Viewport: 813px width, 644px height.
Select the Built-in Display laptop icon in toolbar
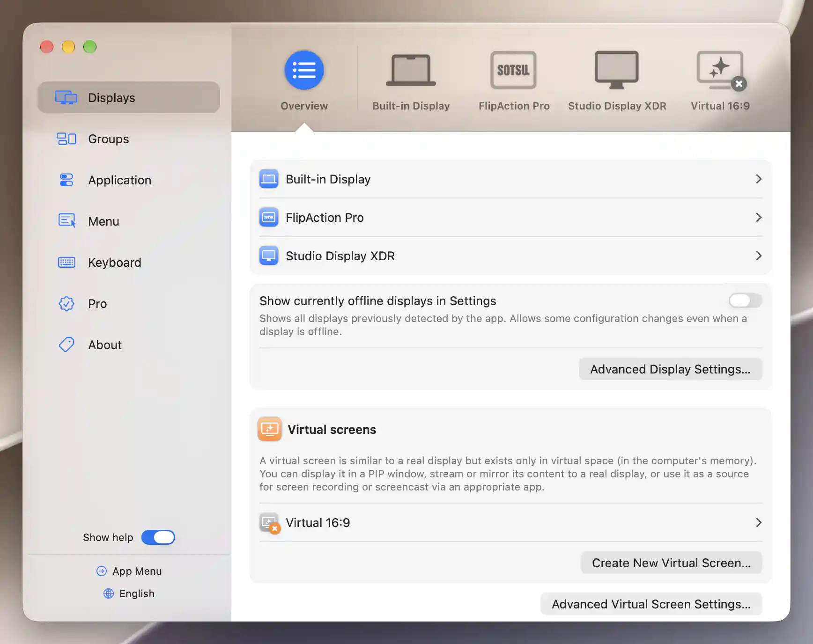411,70
